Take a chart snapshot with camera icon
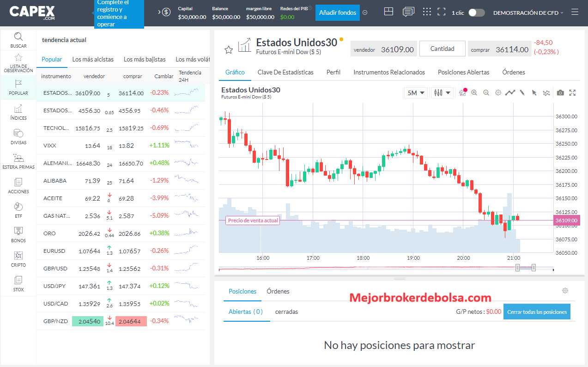This screenshot has width=588, height=367. pyautogui.click(x=560, y=93)
